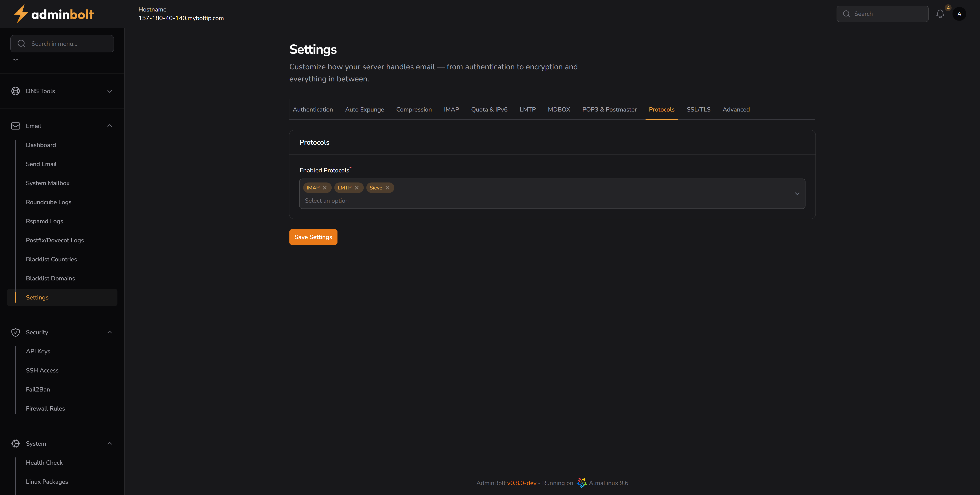
Task: Click the DNS Tools globe icon
Action: tap(16, 91)
